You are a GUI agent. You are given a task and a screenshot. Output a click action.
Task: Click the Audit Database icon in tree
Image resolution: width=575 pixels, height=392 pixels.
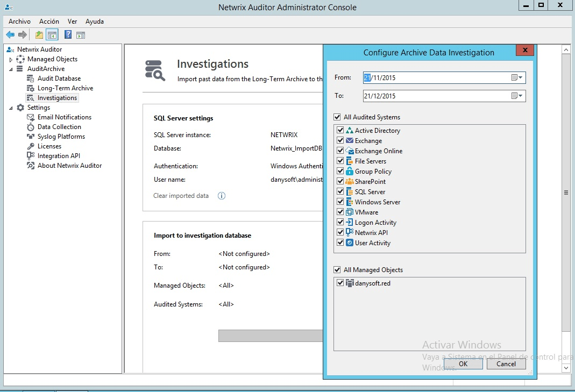[31, 79]
